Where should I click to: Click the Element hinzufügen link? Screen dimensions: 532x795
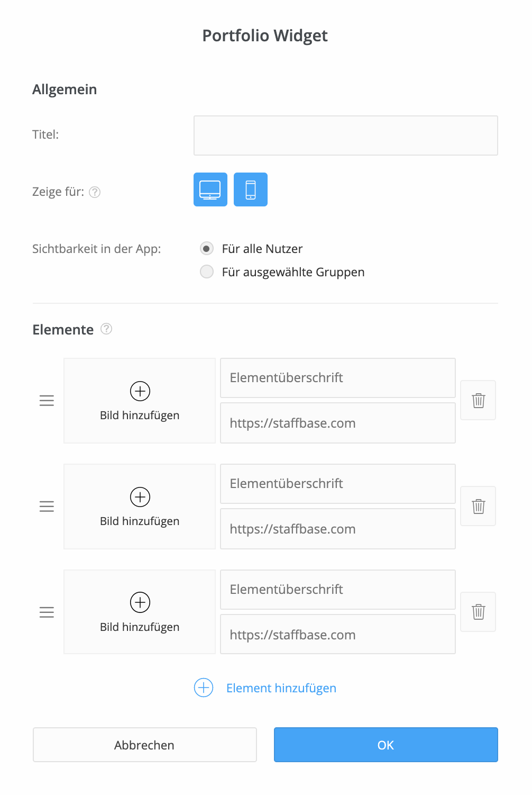(281, 688)
